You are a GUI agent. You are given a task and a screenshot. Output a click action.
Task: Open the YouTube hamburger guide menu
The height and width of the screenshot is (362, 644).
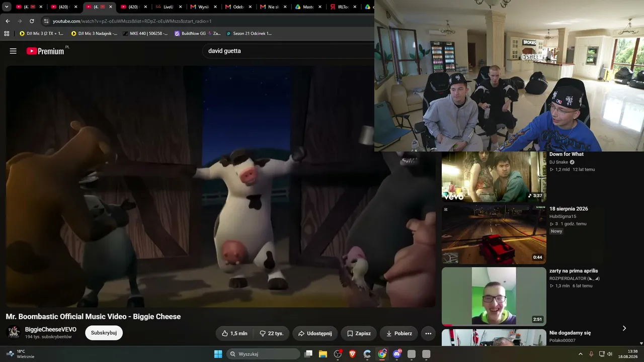13,51
